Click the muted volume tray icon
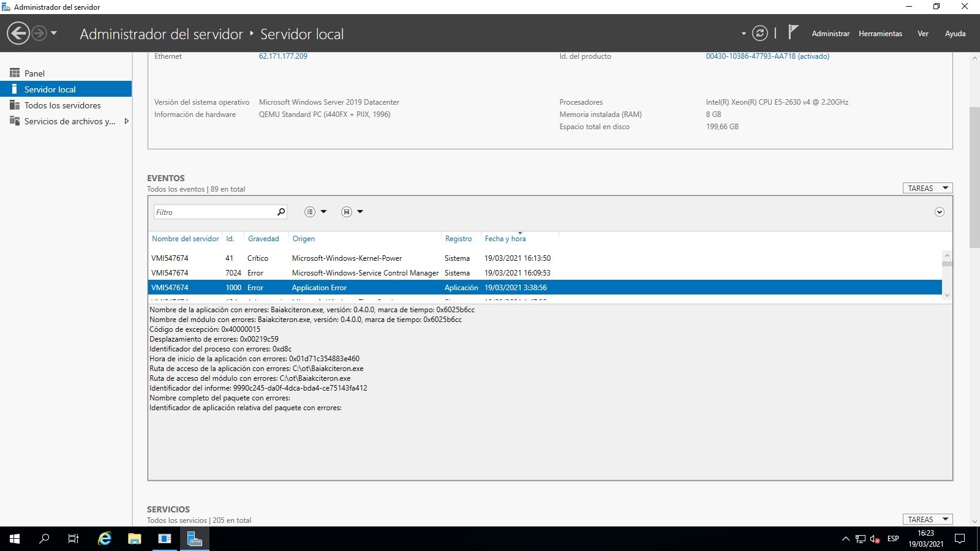Image resolution: width=980 pixels, height=551 pixels. tap(875, 539)
